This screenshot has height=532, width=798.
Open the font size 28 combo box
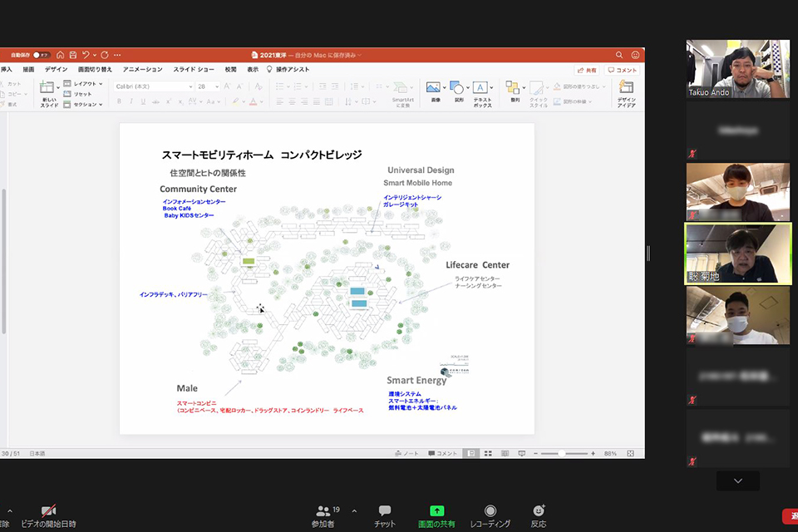(x=208, y=86)
